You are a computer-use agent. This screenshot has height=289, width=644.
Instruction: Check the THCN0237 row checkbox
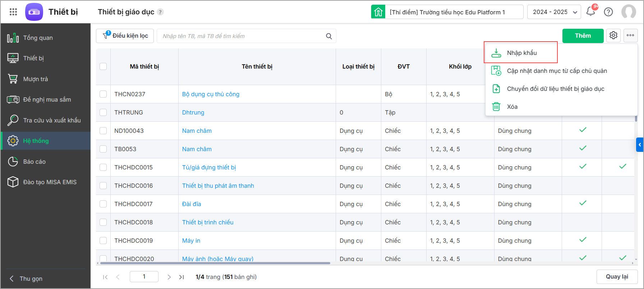tap(103, 94)
